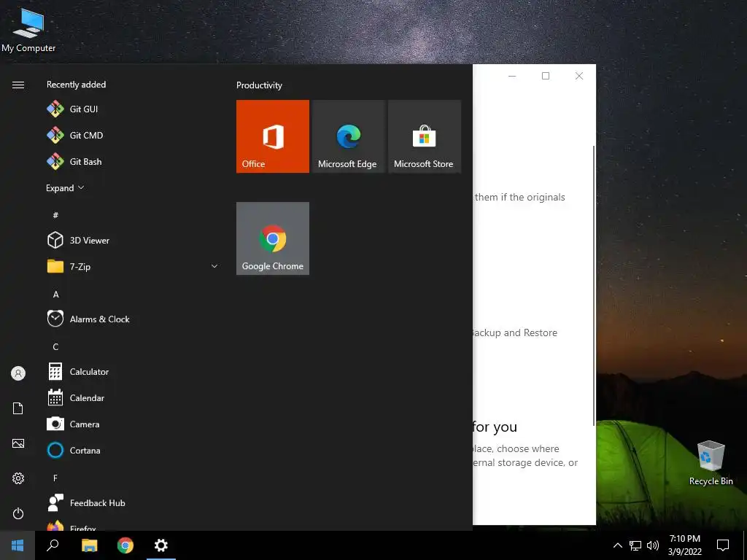Open Settings gear in Start sidebar

click(18, 478)
